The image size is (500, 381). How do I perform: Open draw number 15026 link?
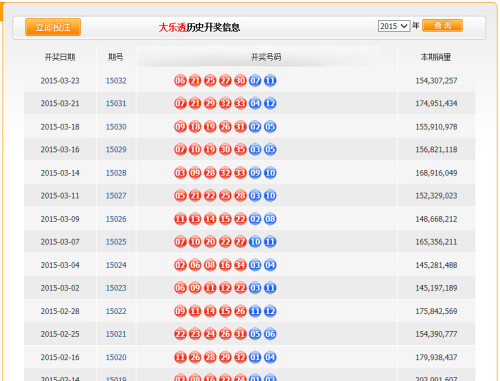point(116,219)
